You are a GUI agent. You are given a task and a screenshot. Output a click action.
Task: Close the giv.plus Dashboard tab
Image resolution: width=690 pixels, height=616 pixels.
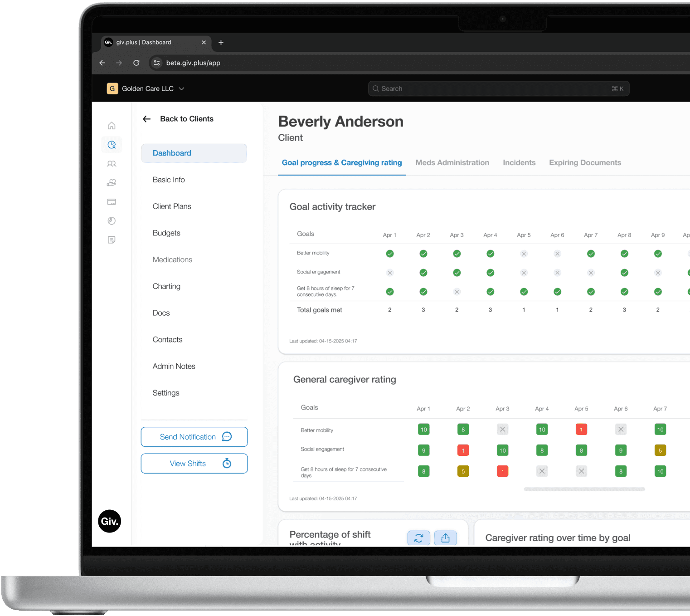(204, 42)
